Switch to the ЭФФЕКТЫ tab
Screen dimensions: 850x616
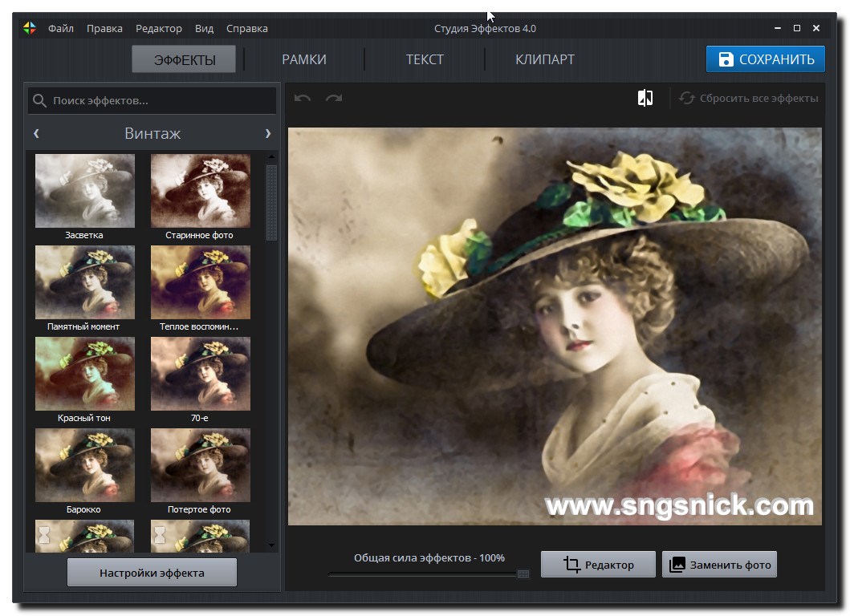click(185, 59)
